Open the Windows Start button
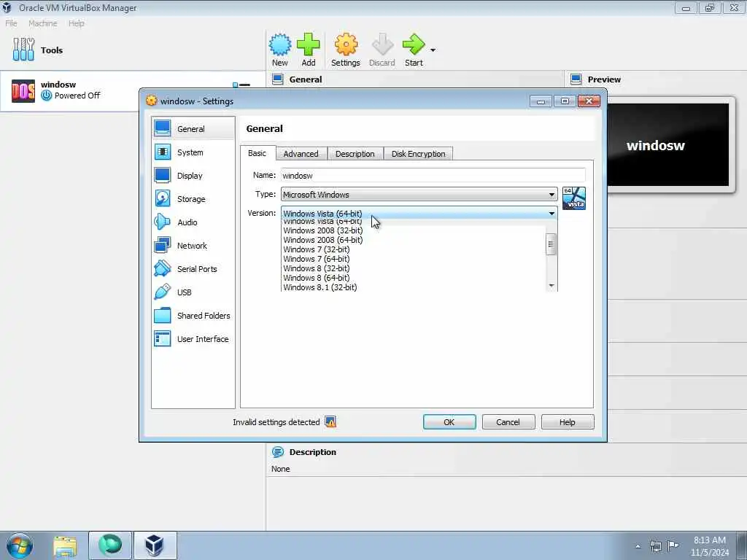The height and width of the screenshot is (560, 747). click(20, 545)
